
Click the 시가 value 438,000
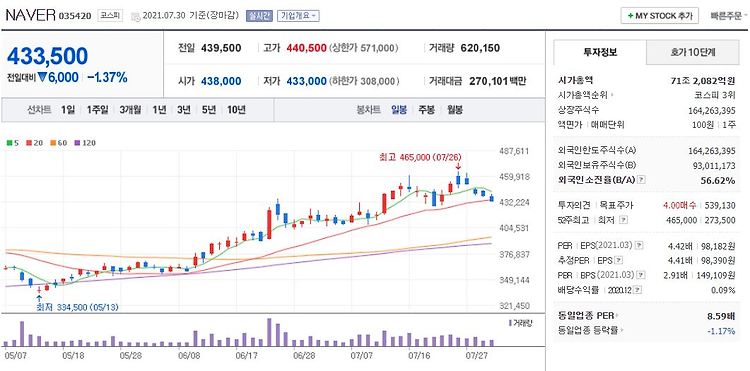[221, 81]
